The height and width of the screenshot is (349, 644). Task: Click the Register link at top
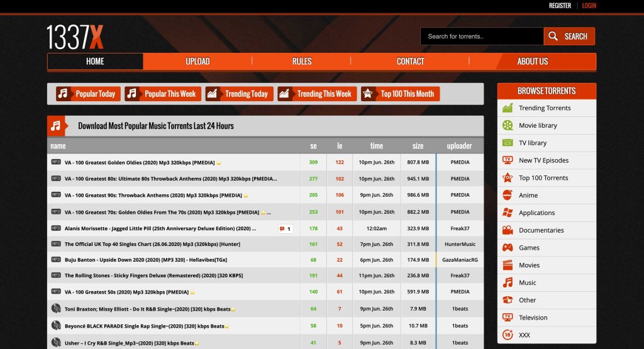560,6
